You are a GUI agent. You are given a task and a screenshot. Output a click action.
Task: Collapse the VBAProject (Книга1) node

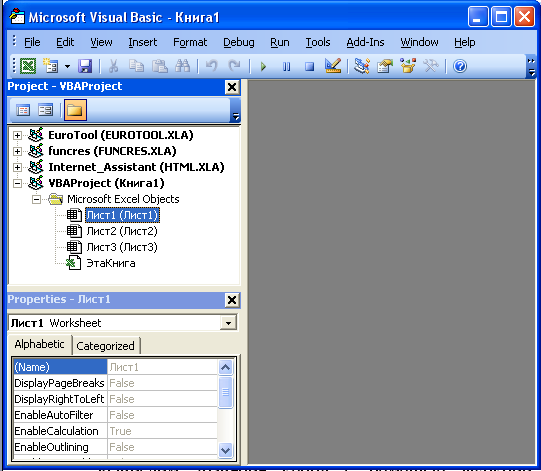[x=17, y=183]
